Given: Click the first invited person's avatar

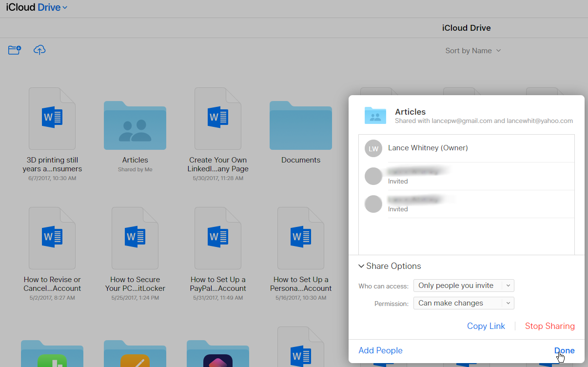Looking at the screenshot, I should click(373, 176).
